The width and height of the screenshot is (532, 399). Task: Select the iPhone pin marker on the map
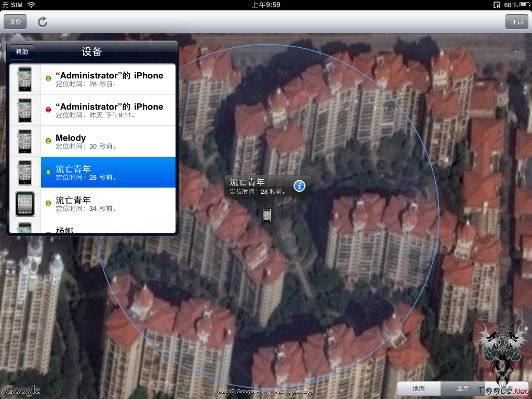(x=267, y=216)
